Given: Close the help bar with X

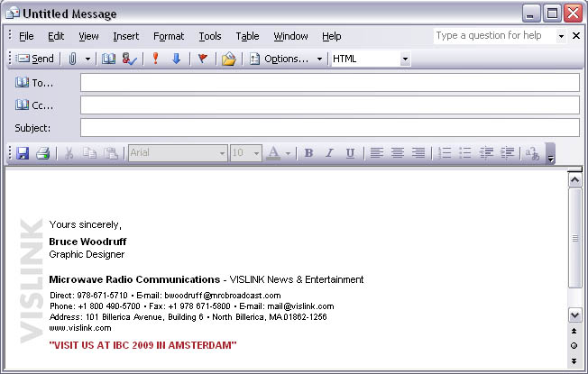Looking at the screenshot, I should click(x=576, y=36).
